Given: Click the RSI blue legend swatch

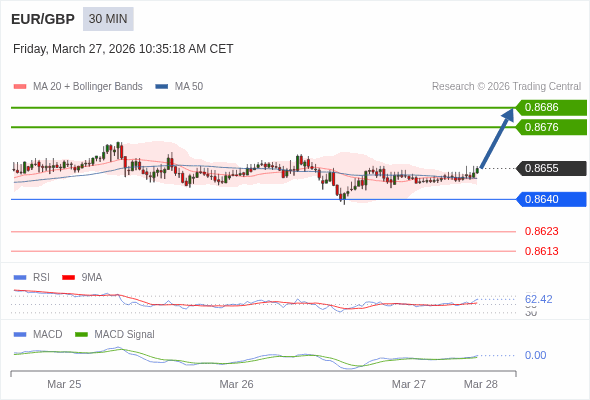Looking at the screenshot, I should click(x=20, y=278).
